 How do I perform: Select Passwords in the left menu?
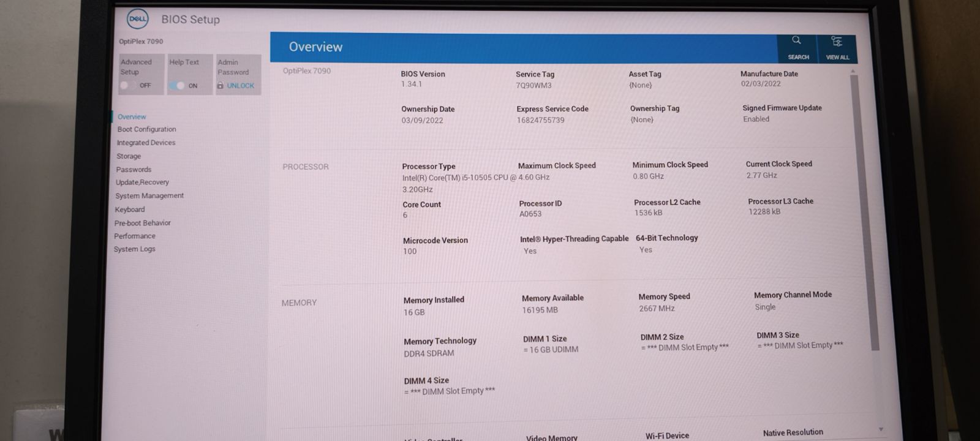tap(134, 170)
